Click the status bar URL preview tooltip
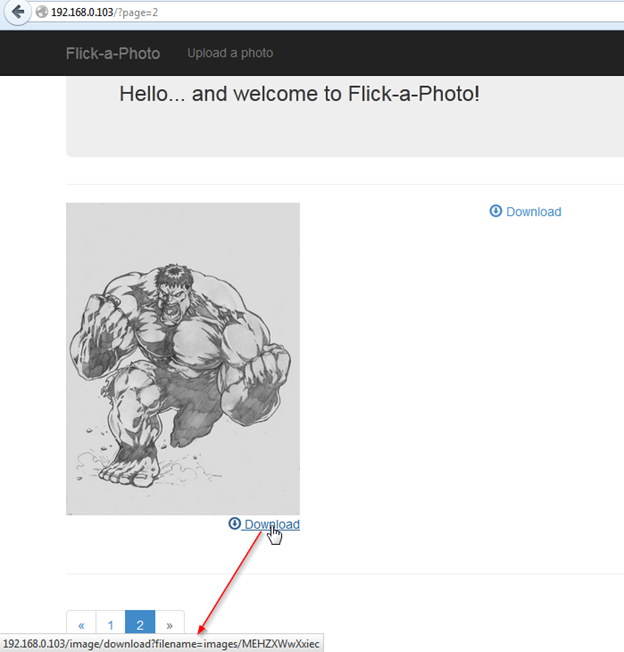Image resolution: width=624 pixels, height=652 pixels. pos(160,643)
